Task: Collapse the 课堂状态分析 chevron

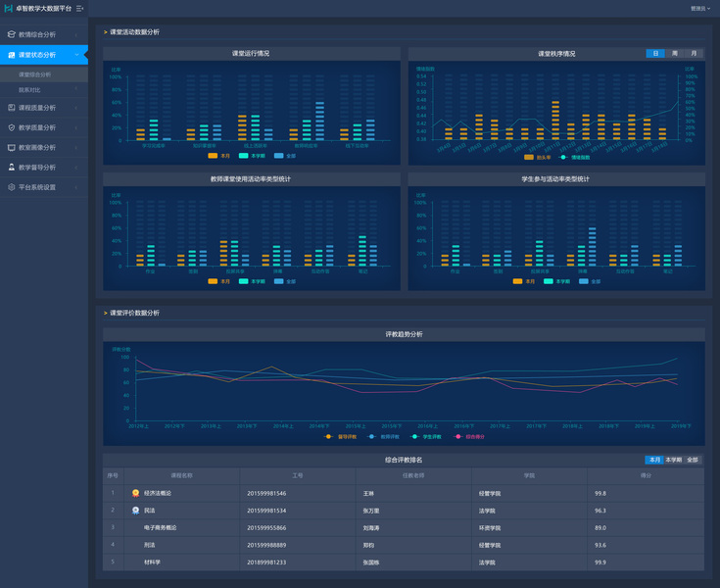Action: pos(76,55)
